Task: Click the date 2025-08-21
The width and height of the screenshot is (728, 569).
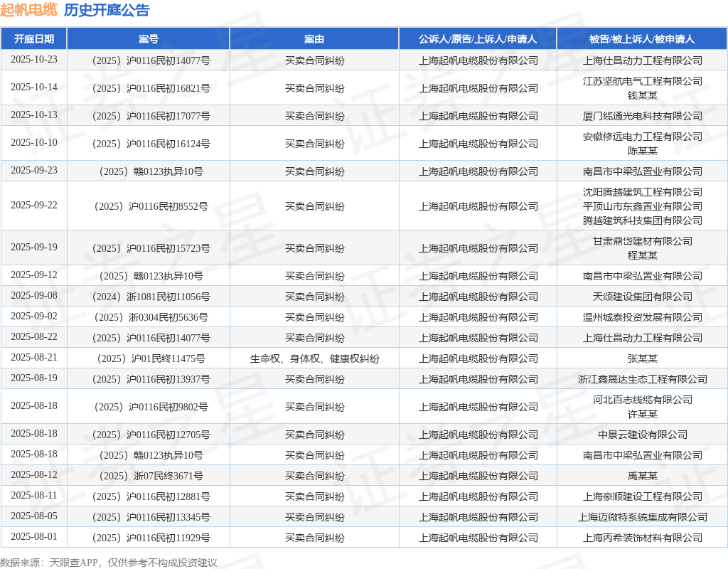Action: pyautogui.click(x=34, y=358)
